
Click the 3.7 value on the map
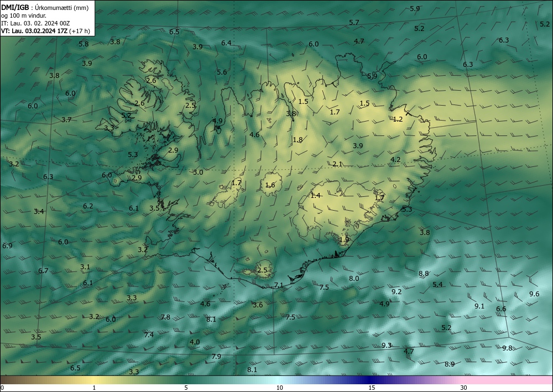coord(67,120)
